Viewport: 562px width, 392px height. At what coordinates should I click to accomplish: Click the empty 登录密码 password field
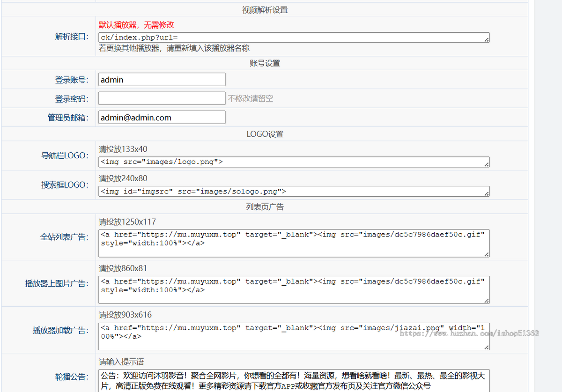162,98
